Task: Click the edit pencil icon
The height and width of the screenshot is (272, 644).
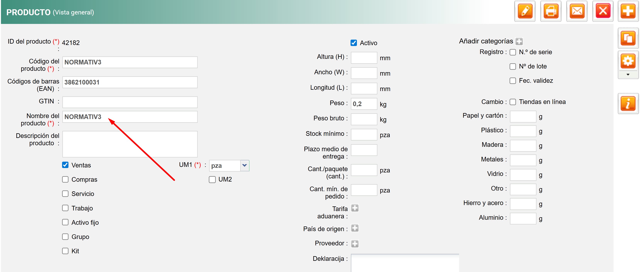Action: [x=525, y=11]
